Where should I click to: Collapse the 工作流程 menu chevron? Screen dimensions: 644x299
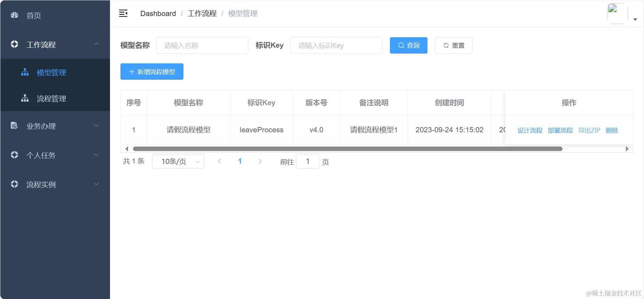[x=96, y=44]
